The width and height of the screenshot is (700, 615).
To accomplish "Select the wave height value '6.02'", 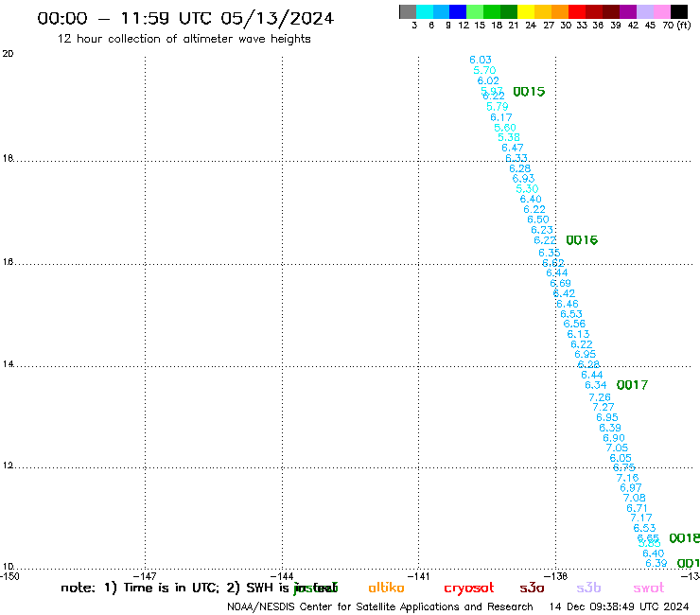I will [x=488, y=80].
